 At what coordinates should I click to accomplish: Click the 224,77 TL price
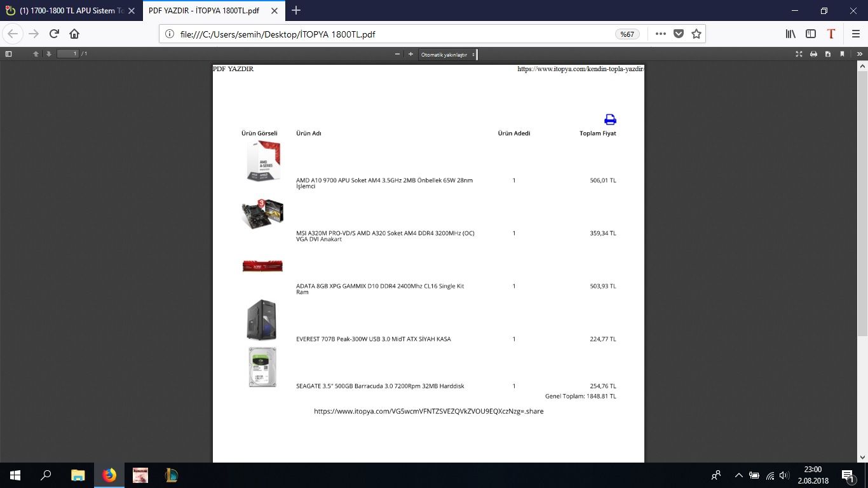tap(603, 339)
